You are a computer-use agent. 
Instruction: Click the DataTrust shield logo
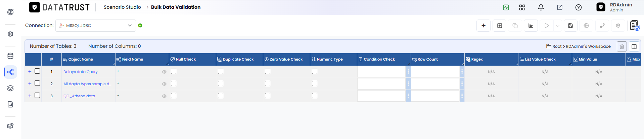[35, 7]
